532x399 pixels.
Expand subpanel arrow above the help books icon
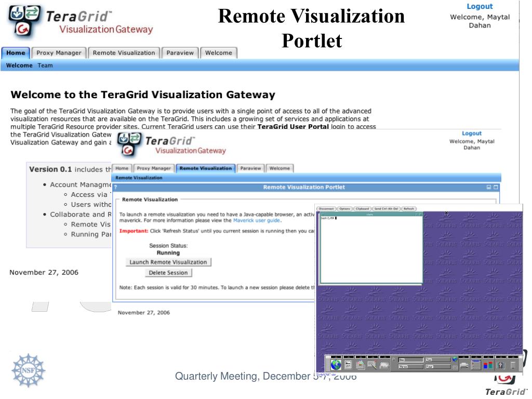501,357
